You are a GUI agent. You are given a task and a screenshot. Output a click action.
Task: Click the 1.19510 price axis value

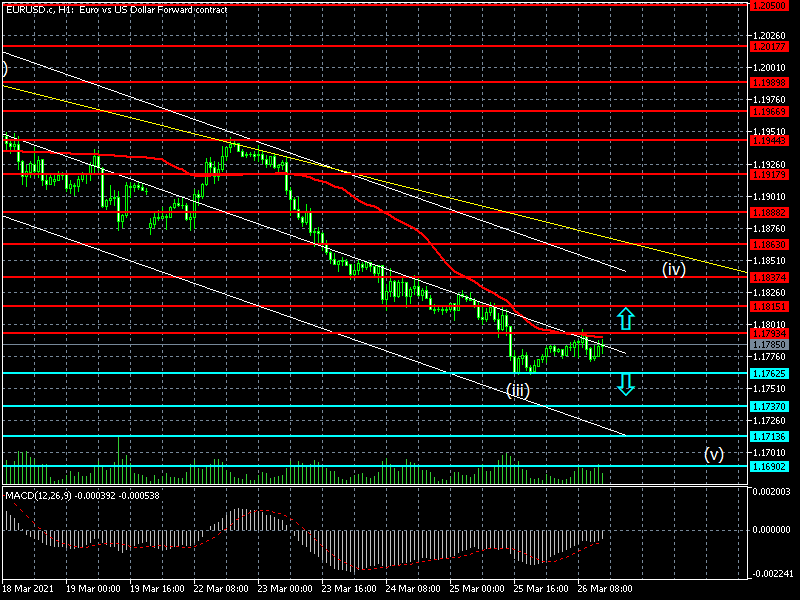769,132
